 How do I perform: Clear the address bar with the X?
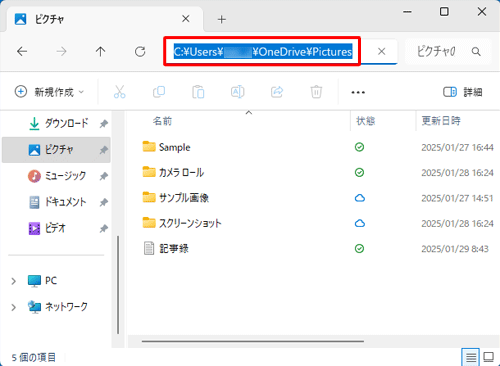[381, 51]
